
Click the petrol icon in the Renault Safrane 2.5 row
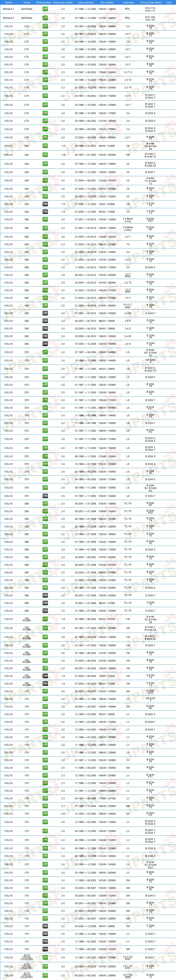coord(45,18)
